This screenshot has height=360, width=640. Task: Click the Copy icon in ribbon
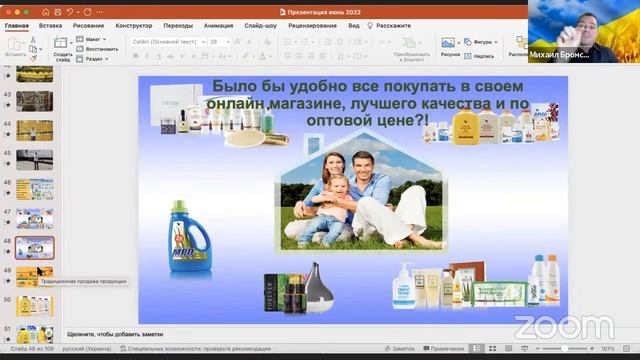[x=33, y=49]
